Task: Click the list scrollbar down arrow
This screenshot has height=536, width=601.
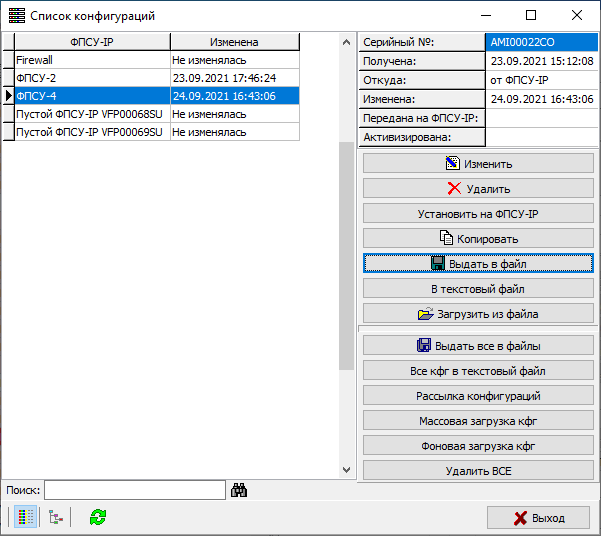Action: pos(347,470)
